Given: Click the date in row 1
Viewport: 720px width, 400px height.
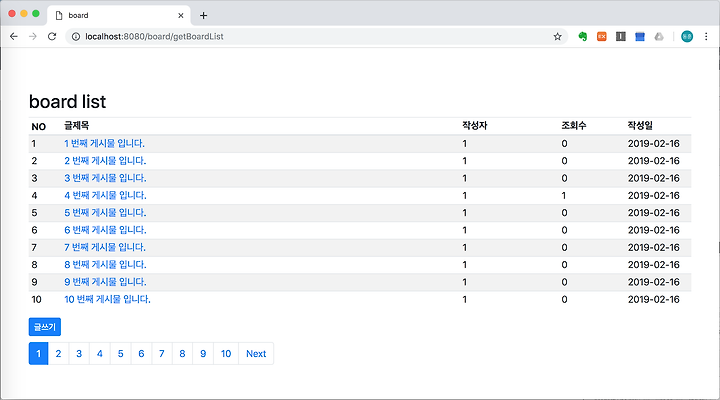Looking at the screenshot, I should [653, 143].
